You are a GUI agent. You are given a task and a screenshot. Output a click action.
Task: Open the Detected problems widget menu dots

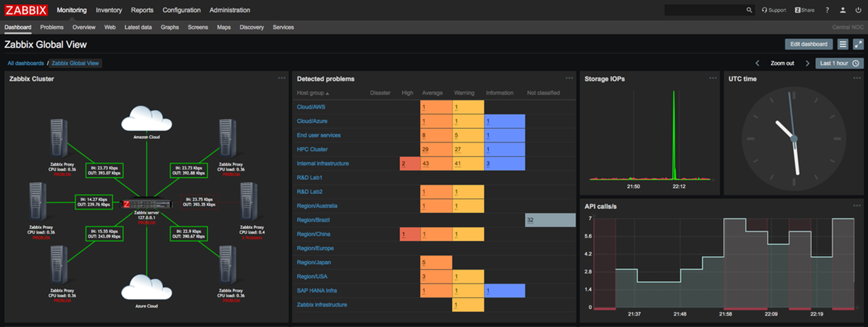pos(569,78)
